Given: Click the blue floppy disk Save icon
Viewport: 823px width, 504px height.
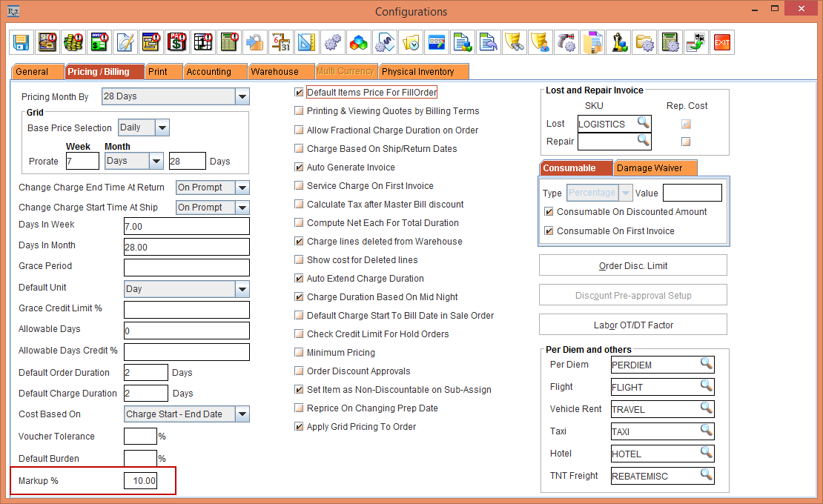Looking at the screenshot, I should point(22,43).
